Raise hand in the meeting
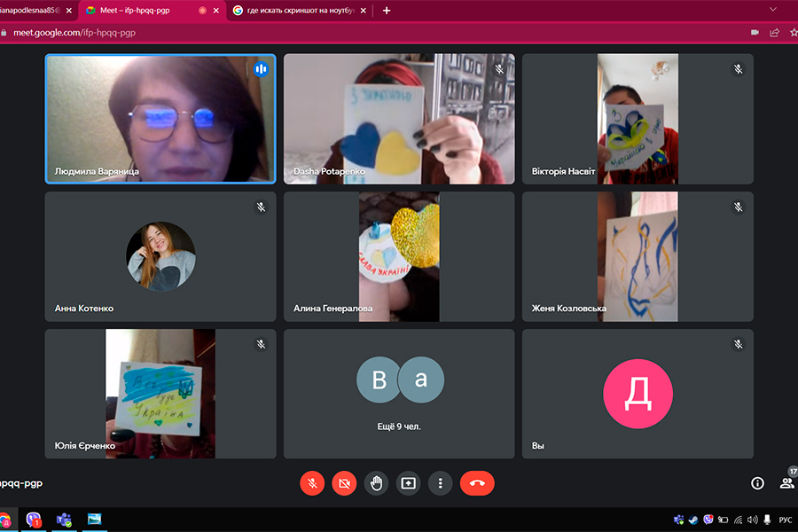Image resolution: width=798 pixels, height=532 pixels. click(376, 483)
